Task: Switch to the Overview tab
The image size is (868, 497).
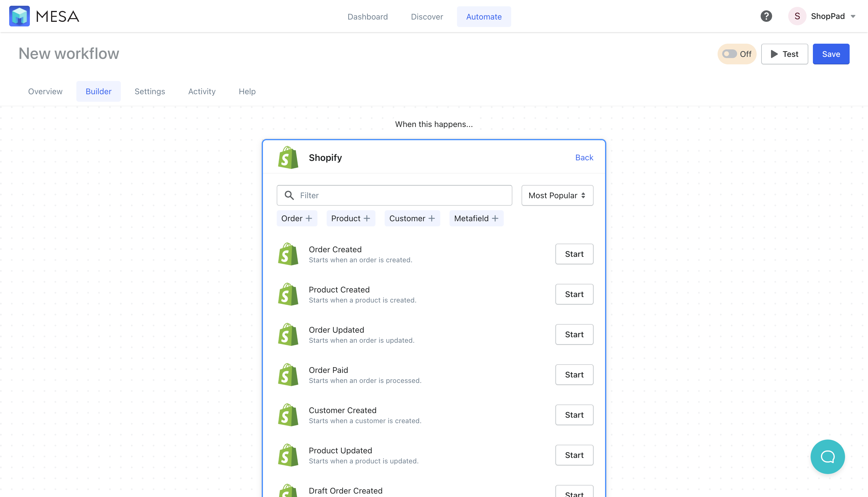Action: tap(45, 91)
